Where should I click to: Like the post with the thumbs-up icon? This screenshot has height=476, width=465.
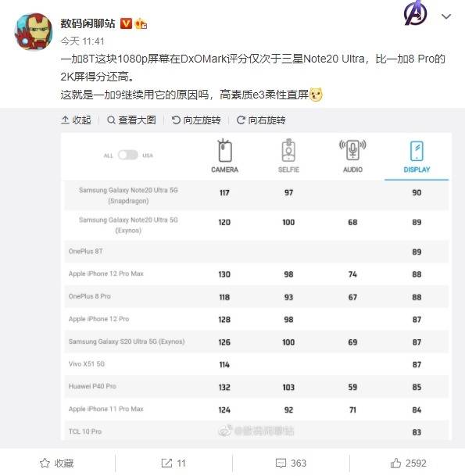(408, 463)
